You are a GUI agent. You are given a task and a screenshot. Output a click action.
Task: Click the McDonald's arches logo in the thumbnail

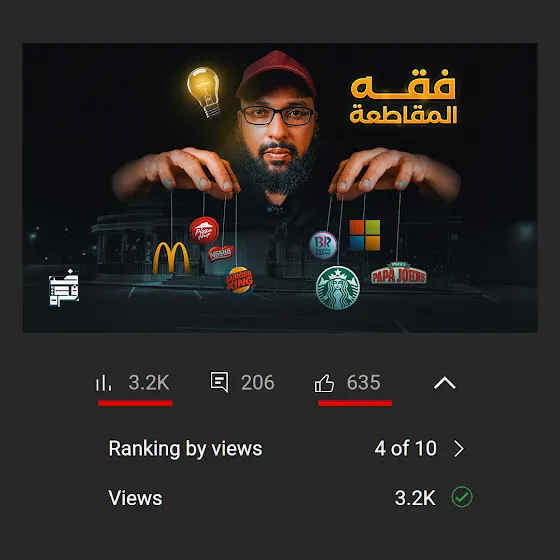pyautogui.click(x=171, y=258)
